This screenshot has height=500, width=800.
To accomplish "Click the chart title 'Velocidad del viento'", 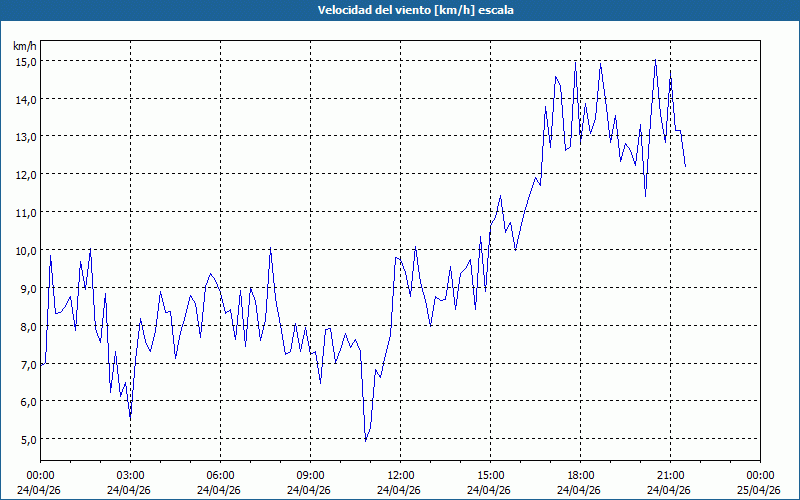I will pos(400,10).
